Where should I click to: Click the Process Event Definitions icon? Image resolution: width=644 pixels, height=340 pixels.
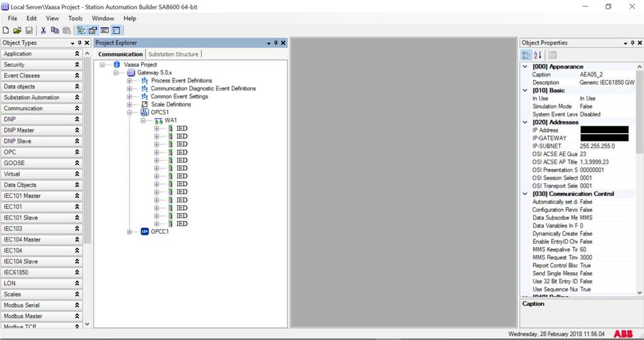[x=145, y=80]
